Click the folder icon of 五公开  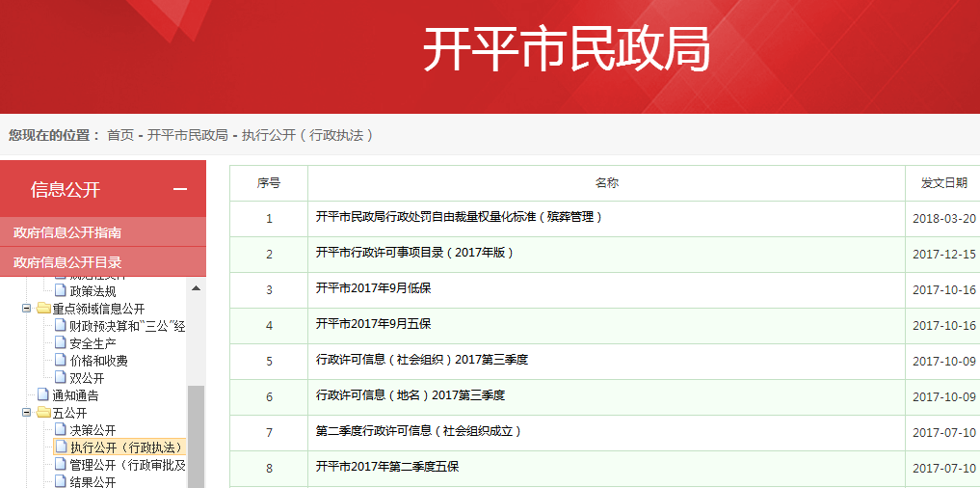tap(43, 413)
